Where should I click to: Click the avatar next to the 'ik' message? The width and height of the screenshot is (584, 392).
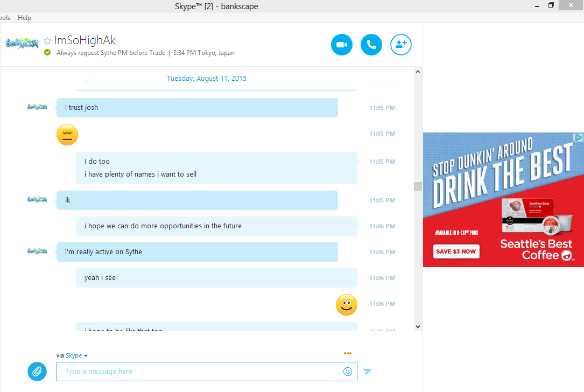pos(37,199)
